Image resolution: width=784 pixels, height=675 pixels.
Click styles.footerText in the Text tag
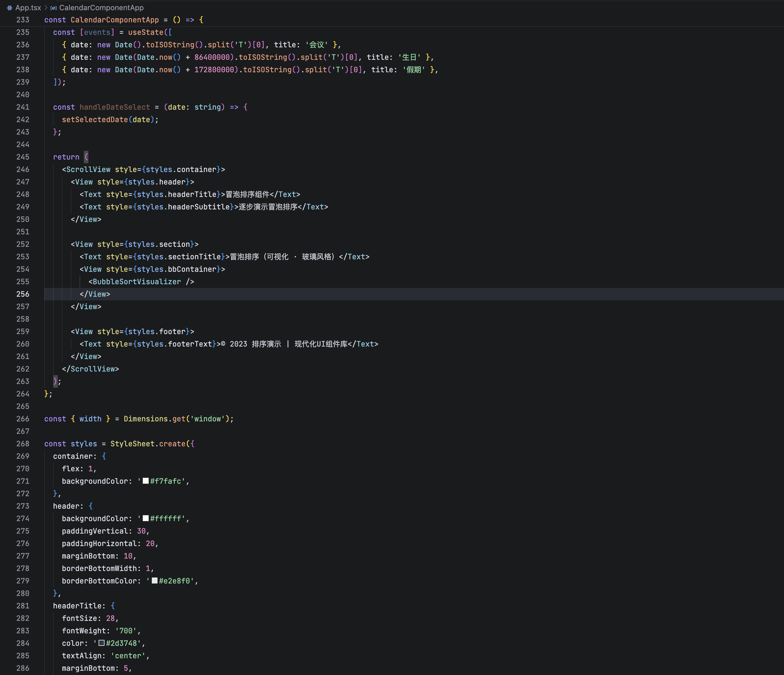tap(174, 344)
